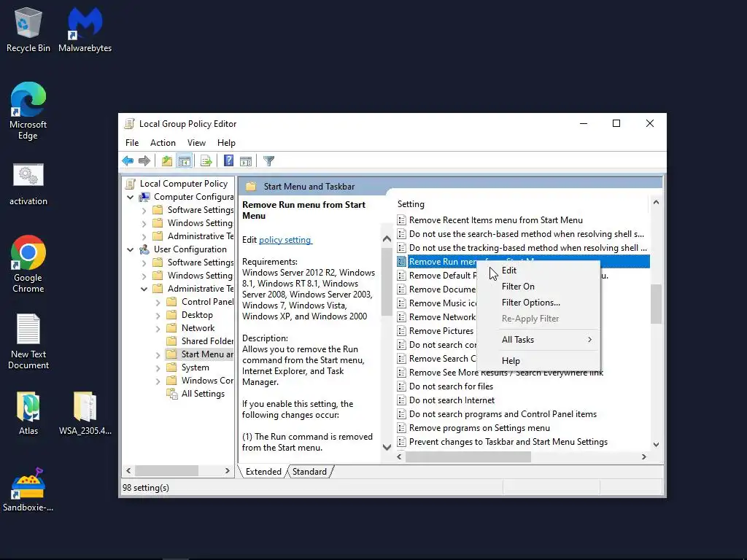Click the Forward arrow toolbar icon

144,161
